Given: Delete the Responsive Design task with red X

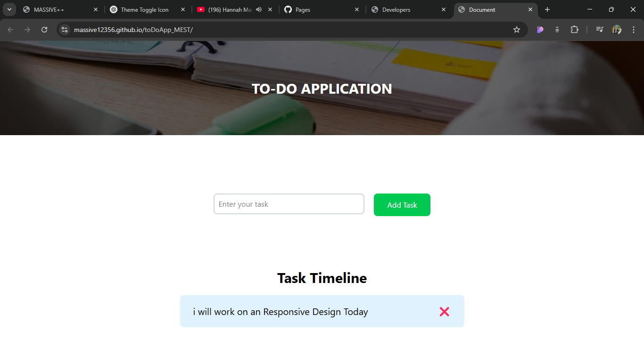Looking at the screenshot, I should click(x=444, y=312).
